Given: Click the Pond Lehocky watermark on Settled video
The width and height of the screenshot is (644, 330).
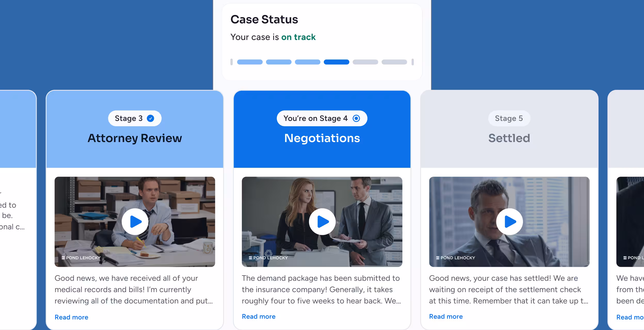Looking at the screenshot, I should 455,258.
